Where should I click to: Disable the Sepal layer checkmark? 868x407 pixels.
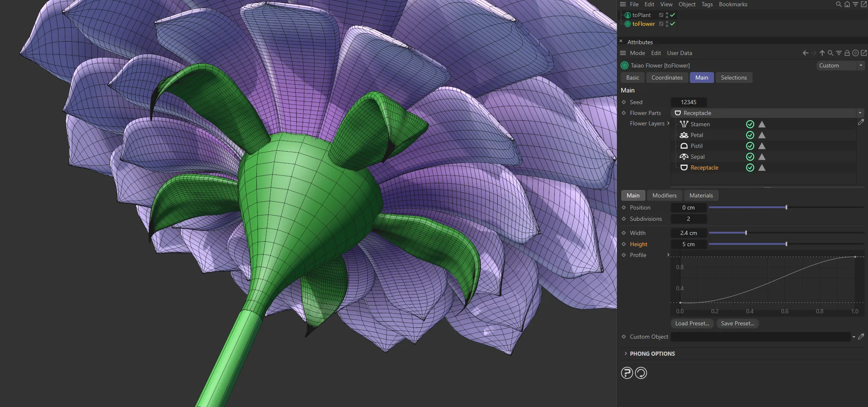coord(750,156)
